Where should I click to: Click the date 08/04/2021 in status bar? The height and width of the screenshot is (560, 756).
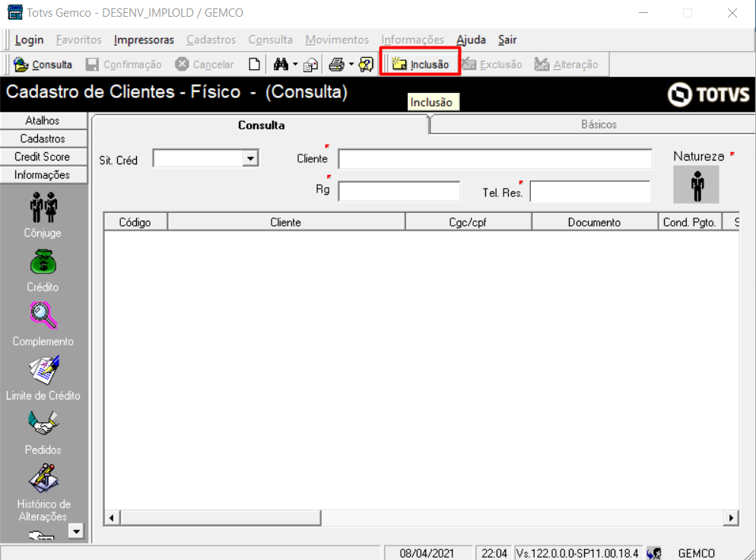pyautogui.click(x=427, y=553)
